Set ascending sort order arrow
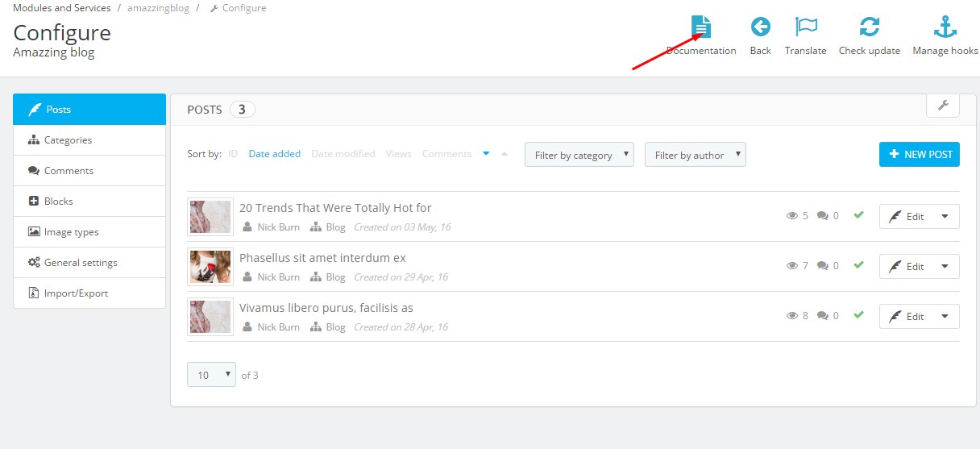 coord(505,153)
